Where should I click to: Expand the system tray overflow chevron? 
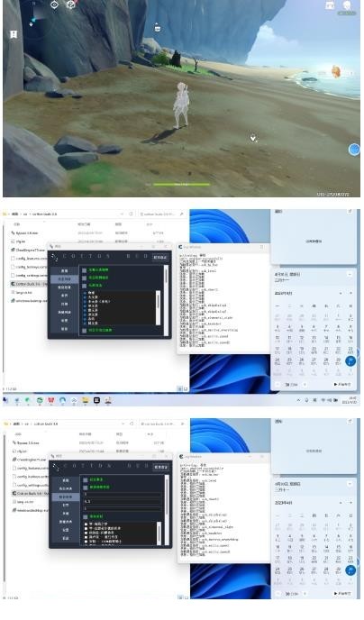[298, 400]
